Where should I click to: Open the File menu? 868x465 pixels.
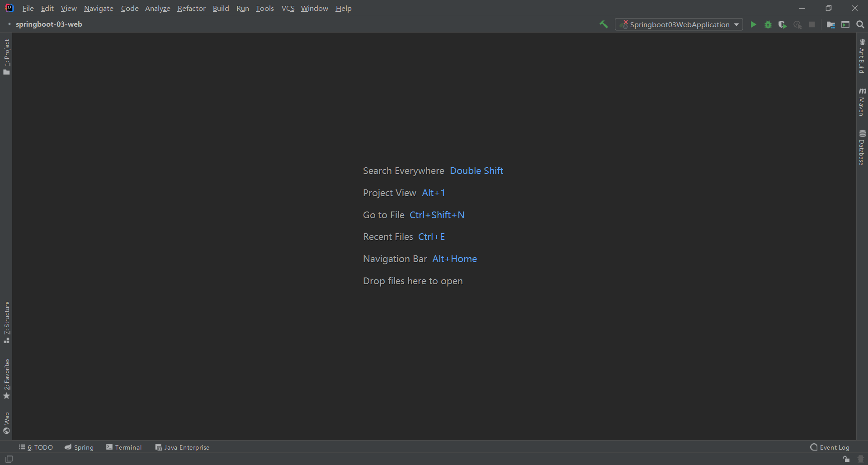tap(28, 8)
